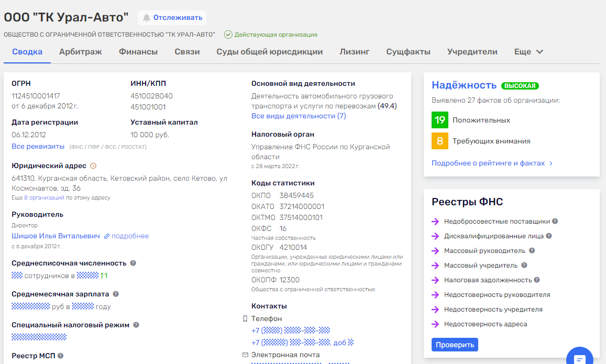Click help icon for Массовый руководитель

(x=532, y=251)
